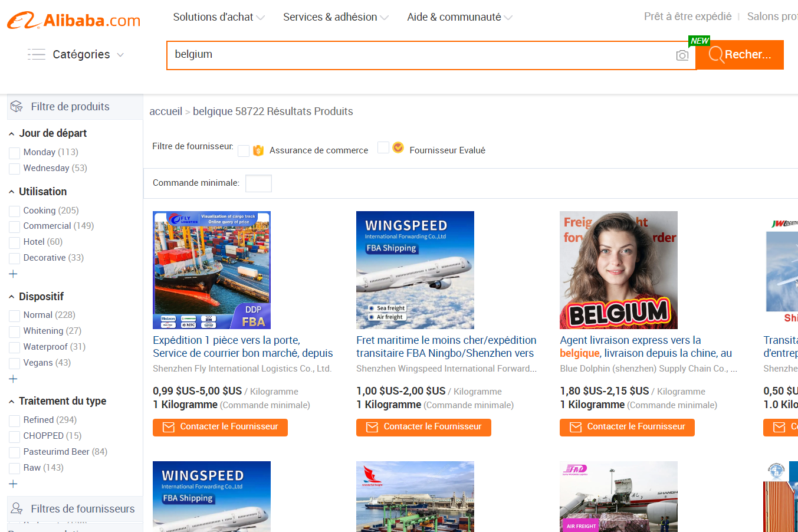Check the Vegans filter box
The image size is (798, 532).
pos(15,363)
